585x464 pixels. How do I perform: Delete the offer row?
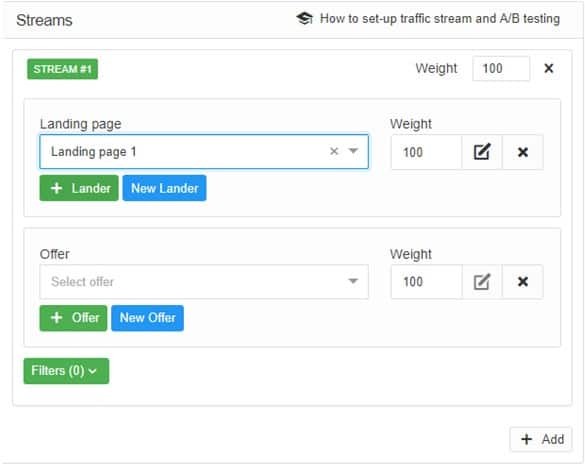point(523,282)
